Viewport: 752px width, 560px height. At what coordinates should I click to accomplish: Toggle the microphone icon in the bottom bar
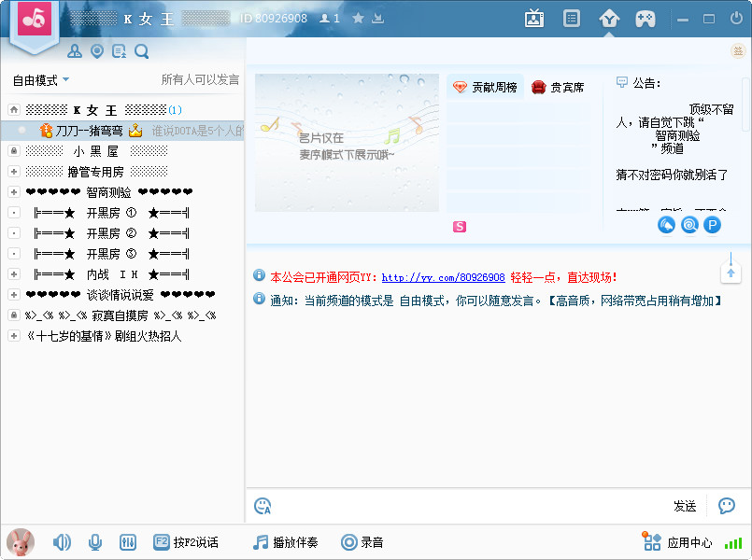pyautogui.click(x=94, y=541)
